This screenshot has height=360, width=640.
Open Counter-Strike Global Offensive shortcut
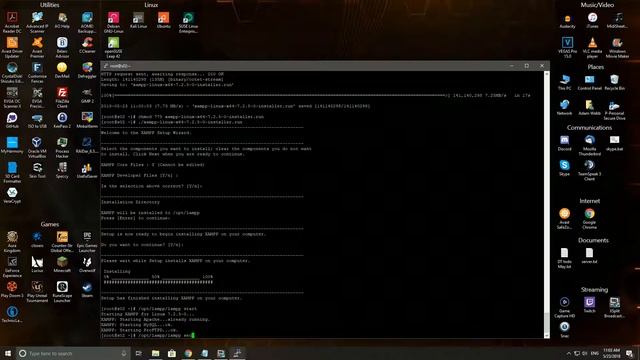(62, 242)
